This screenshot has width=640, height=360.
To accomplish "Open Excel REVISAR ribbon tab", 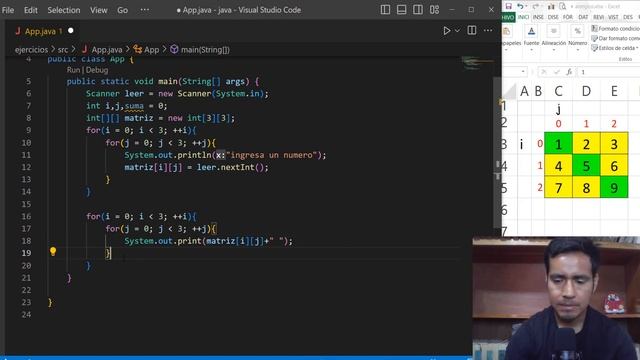I will [598, 17].
